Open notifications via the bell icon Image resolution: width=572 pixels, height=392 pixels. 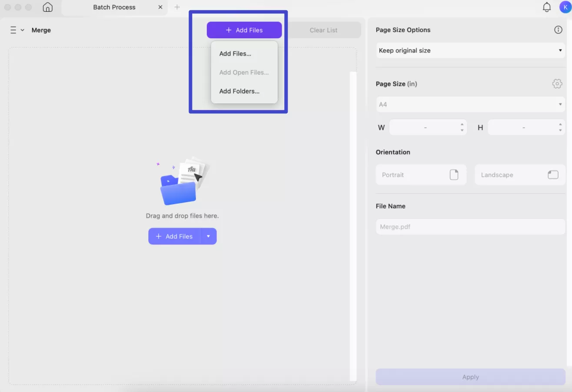(x=546, y=7)
